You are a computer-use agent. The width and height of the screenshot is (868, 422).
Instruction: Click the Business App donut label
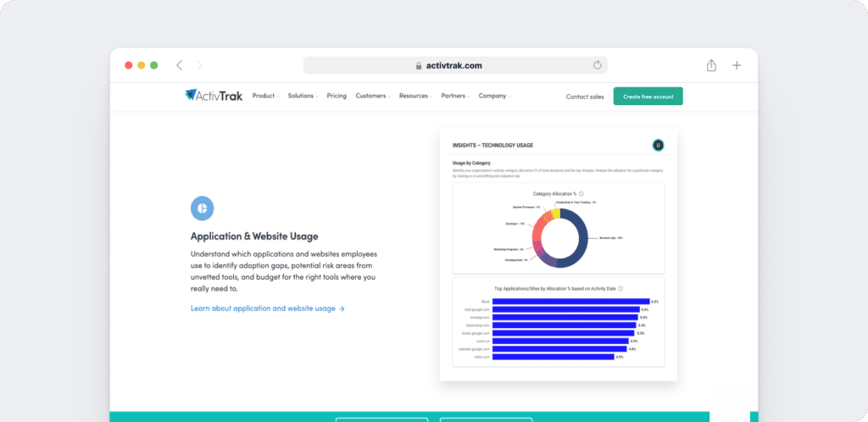pos(612,238)
